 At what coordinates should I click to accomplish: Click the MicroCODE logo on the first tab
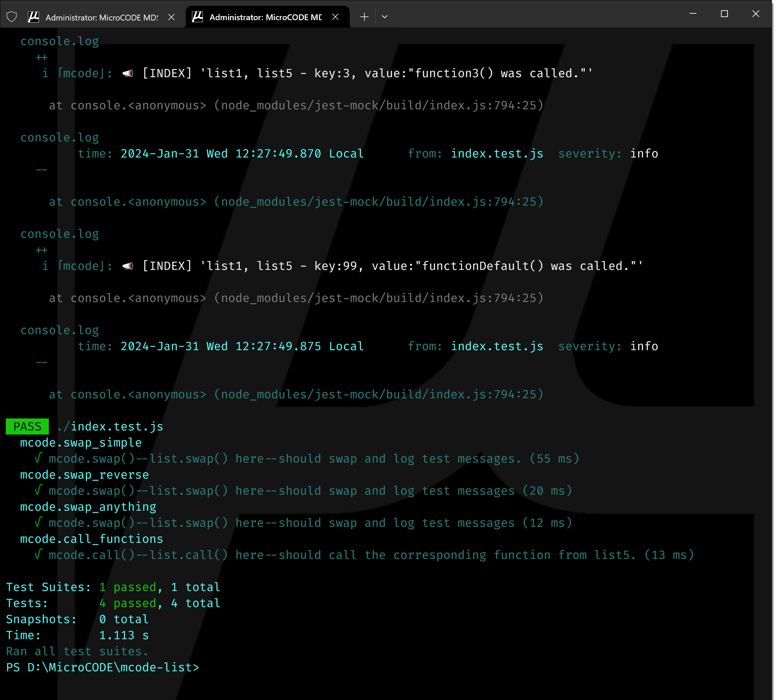click(33, 17)
